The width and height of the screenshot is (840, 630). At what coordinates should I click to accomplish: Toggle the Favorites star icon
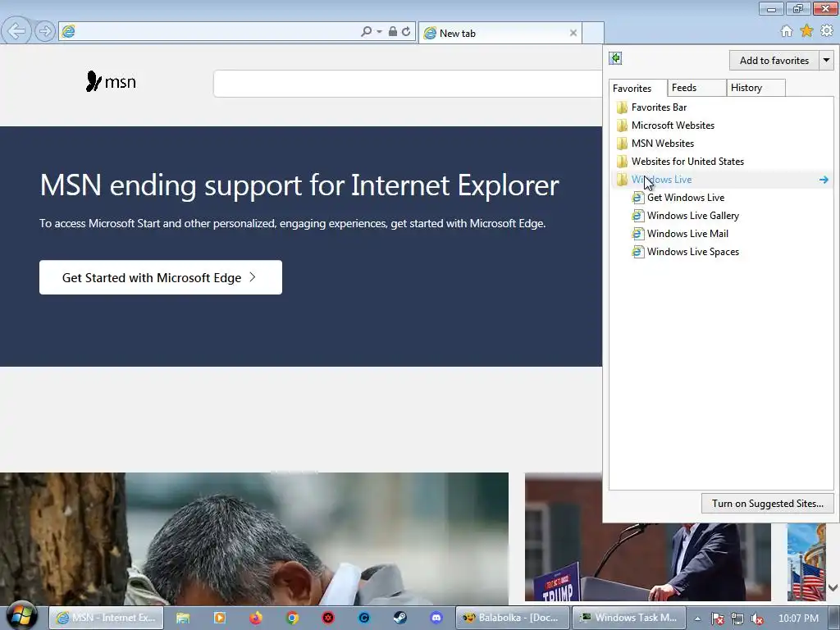(806, 31)
